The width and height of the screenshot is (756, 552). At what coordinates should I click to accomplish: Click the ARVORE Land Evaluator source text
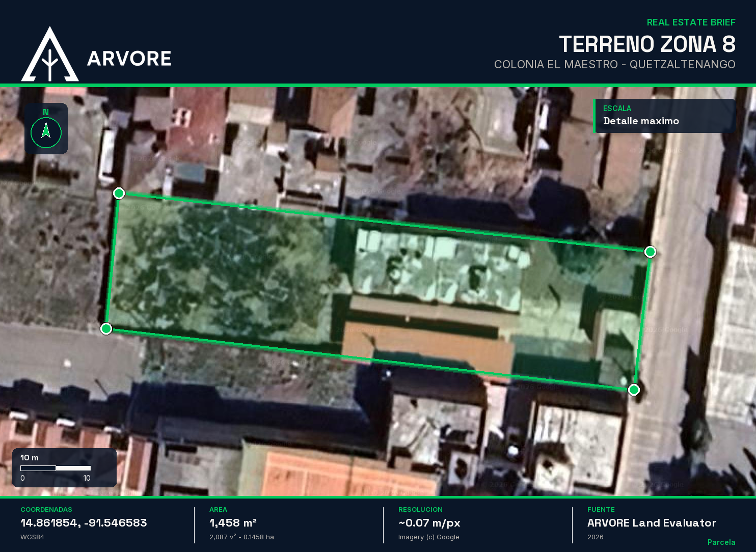pyautogui.click(x=652, y=523)
